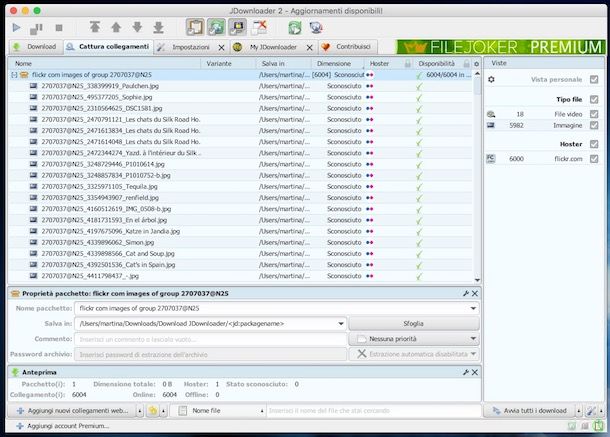
Task: Uncheck the Immagine filter checkbox
Action: [x=594, y=125]
